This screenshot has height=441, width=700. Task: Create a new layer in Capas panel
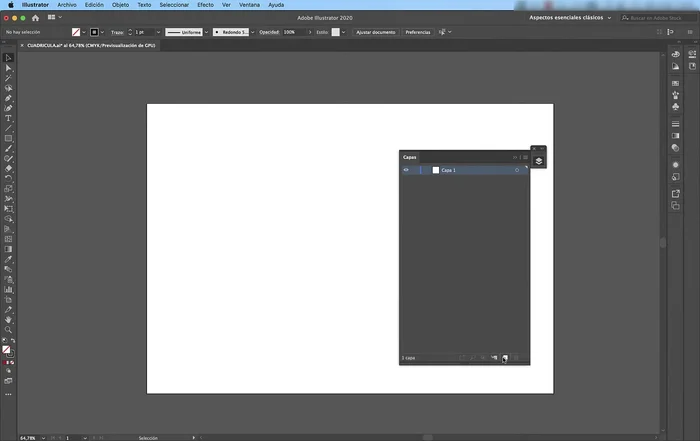pos(506,357)
